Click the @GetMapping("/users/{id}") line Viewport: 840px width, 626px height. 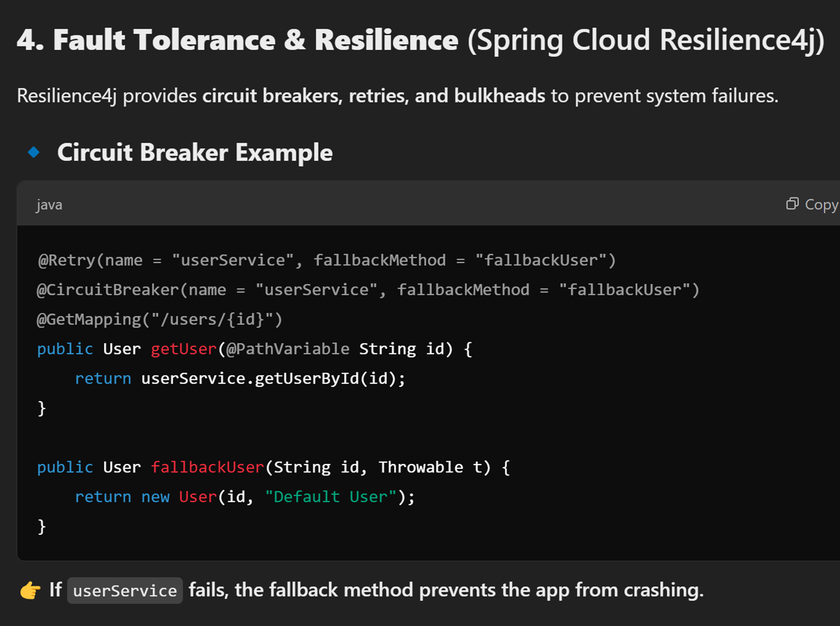(159, 319)
